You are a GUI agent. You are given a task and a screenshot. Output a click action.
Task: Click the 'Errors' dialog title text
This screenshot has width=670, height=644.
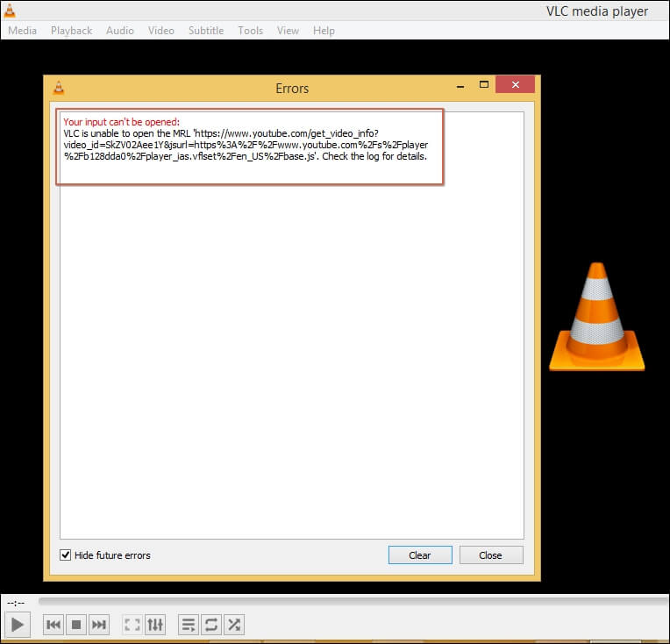(x=292, y=88)
